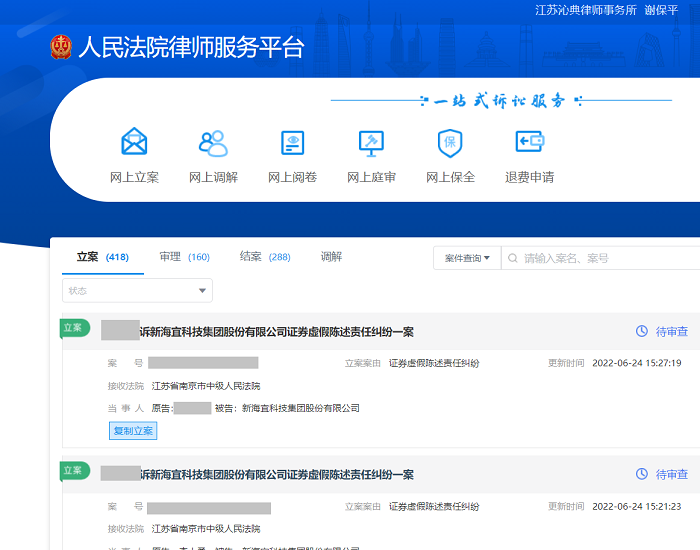Open the 退费申请 wallet icon
Image resolution: width=700 pixels, height=550 pixels.
coord(530,142)
